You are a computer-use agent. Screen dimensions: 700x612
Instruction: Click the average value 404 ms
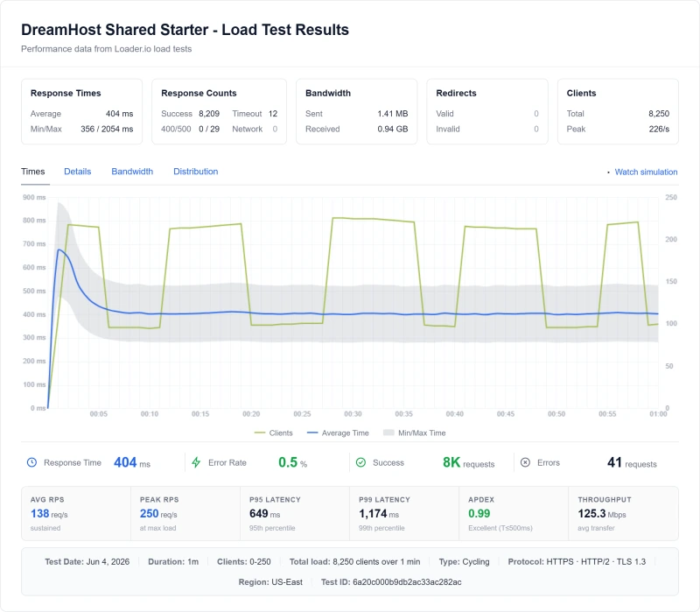pos(120,114)
